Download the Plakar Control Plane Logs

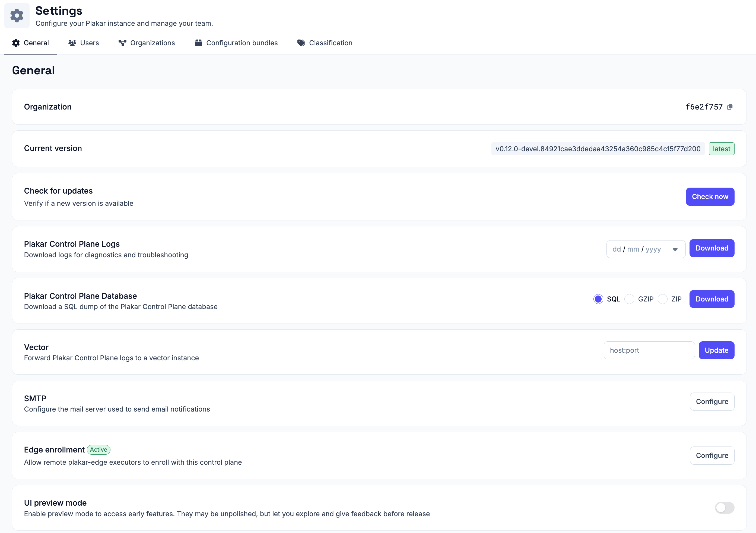coord(712,248)
